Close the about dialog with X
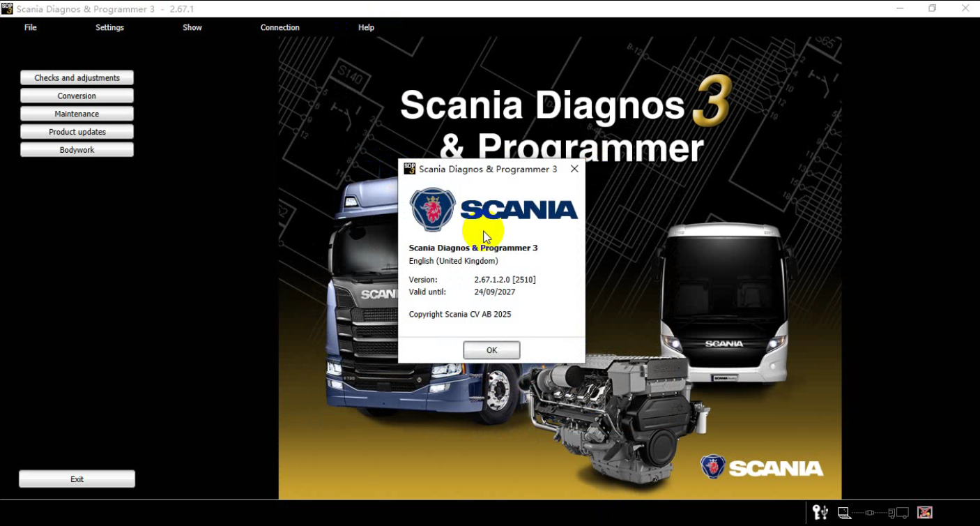 pos(574,169)
